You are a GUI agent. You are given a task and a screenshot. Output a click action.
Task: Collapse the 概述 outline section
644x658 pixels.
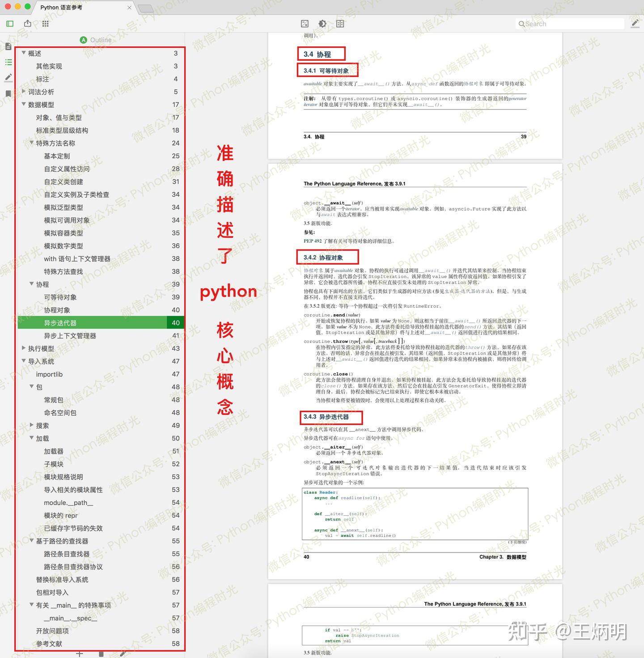(24, 53)
